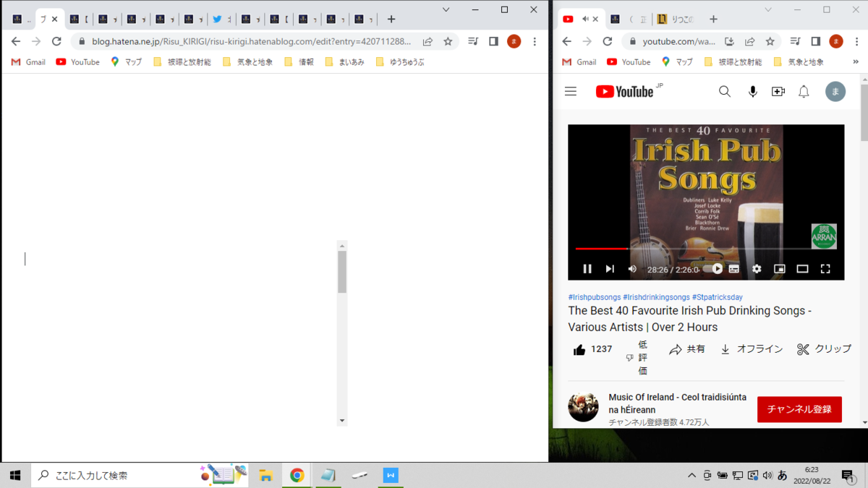Open ゆうちゅうぶ bookmark folder
This screenshot has width=868, height=488.
coord(400,62)
